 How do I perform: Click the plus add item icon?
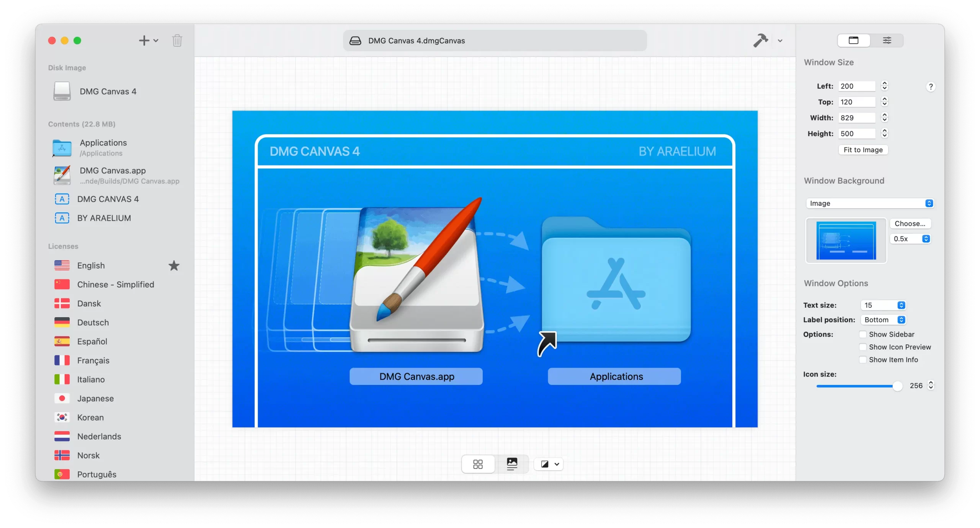(x=144, y=41)
